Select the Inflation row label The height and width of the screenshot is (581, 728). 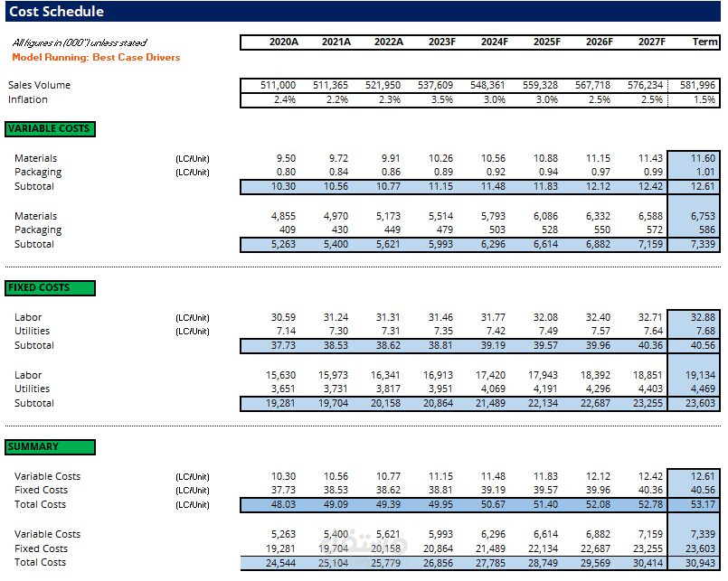click(x=27, y=99)
